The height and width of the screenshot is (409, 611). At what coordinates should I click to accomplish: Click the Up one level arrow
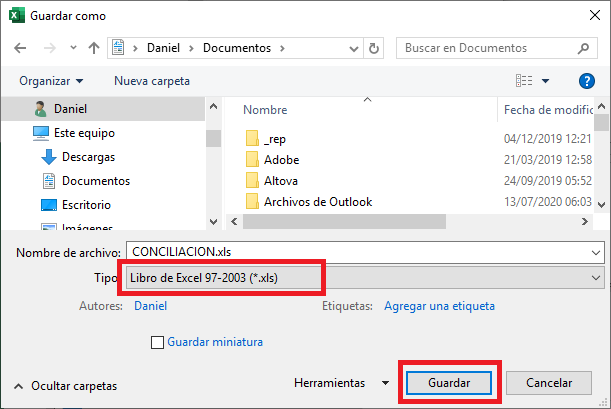point(93,48)
